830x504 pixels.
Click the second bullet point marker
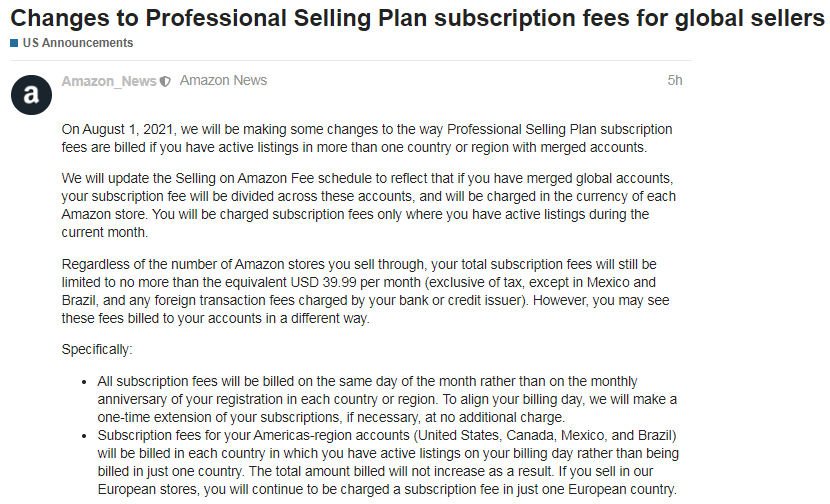[x=84, y=436]
